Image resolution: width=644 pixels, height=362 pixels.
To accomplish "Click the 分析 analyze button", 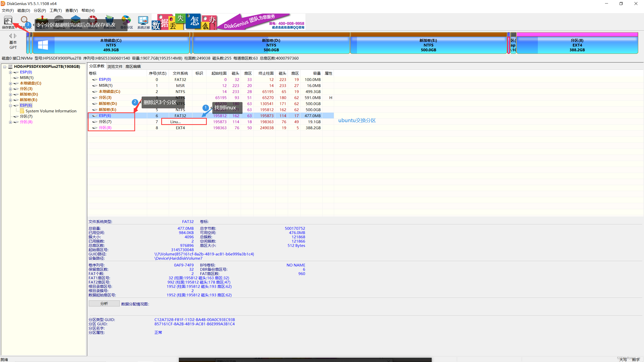I will click(x=104, y=303).
